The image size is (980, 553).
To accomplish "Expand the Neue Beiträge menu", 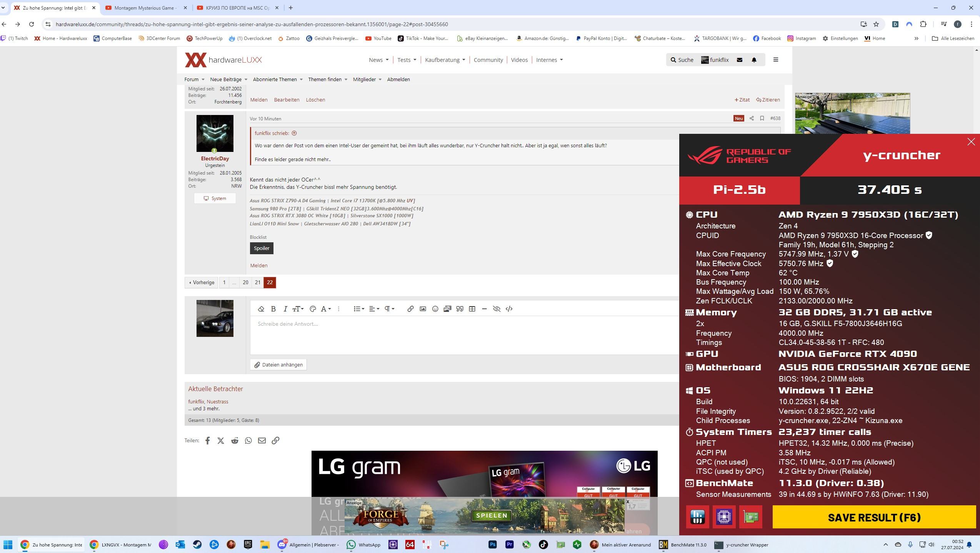I will pyautogui.click(x=228, y=80).
